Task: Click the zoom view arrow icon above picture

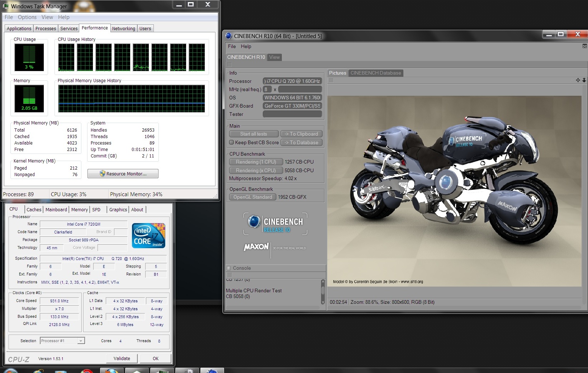Action: tap(584, 80)
